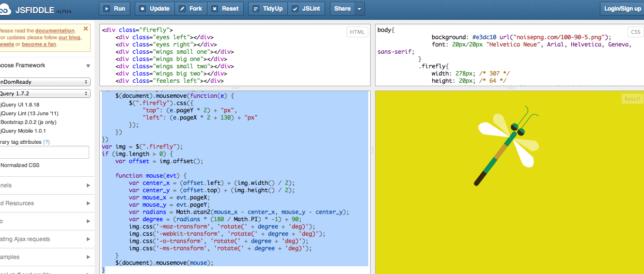Screen dimensions: 644x274
Task: Click into the library tag attributes field
Action: (45, 152)
